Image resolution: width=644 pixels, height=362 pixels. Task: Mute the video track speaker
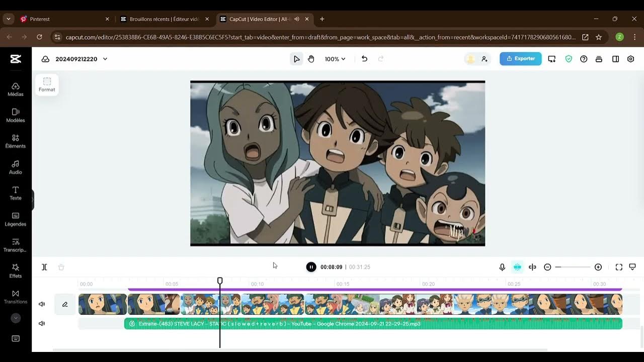point(42,304)
